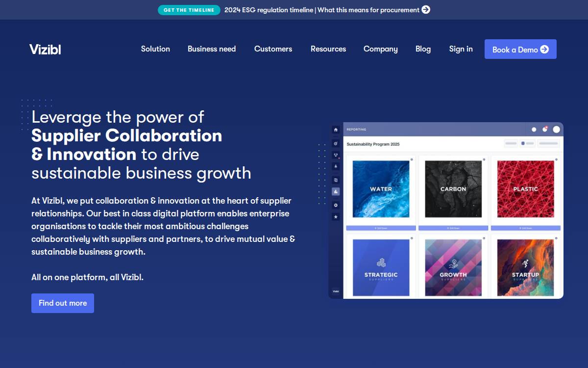This screenshot has height=368, width=588.
Task: Click the REPORTING header label
Action: 356,130
